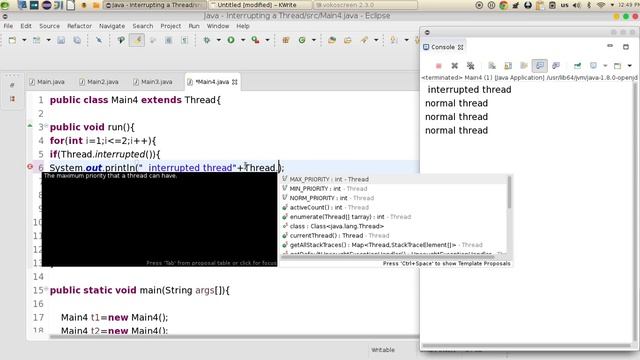Switch to the Main2.java editor tab
This screenshot has width=640, height=360.
(99, 82)
